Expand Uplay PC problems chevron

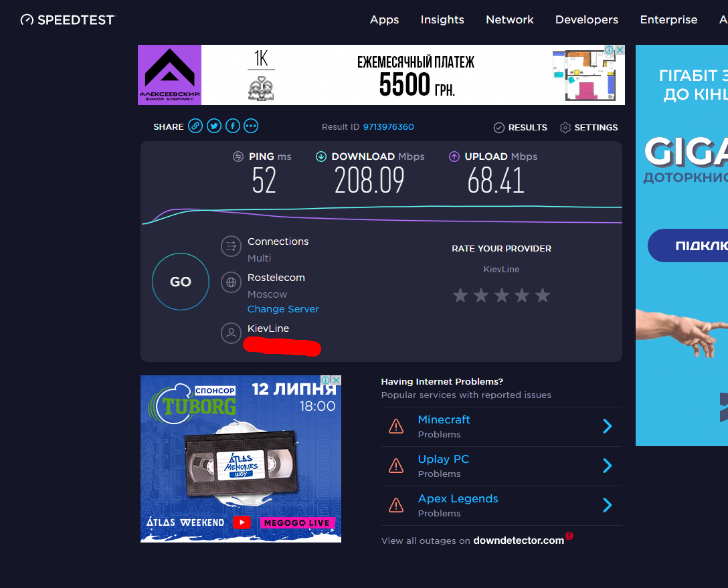(608, 466)
